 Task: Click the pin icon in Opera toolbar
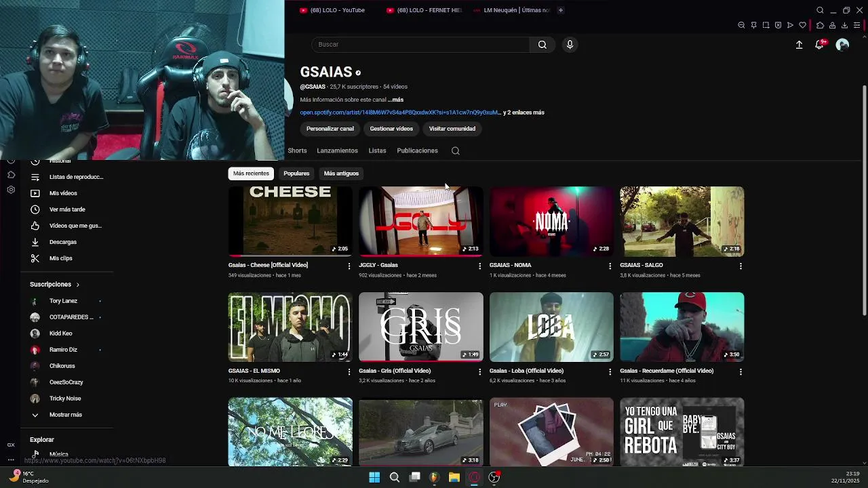click(x=753, y=25)
